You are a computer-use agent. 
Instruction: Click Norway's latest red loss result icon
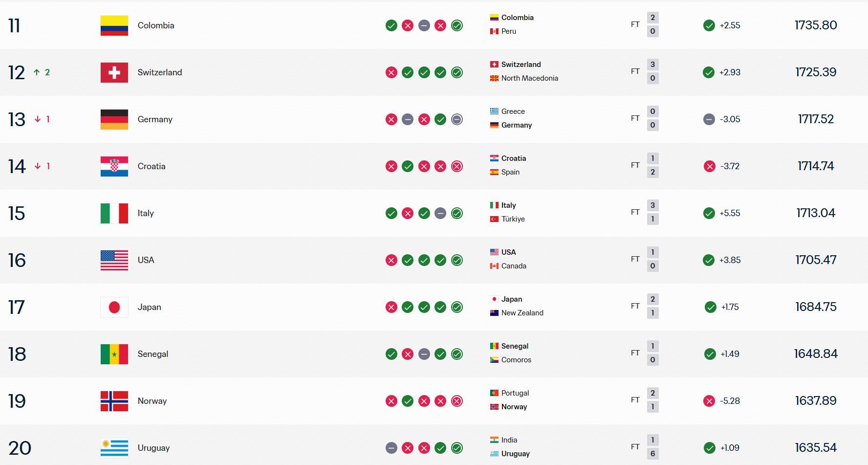[457, 401]
